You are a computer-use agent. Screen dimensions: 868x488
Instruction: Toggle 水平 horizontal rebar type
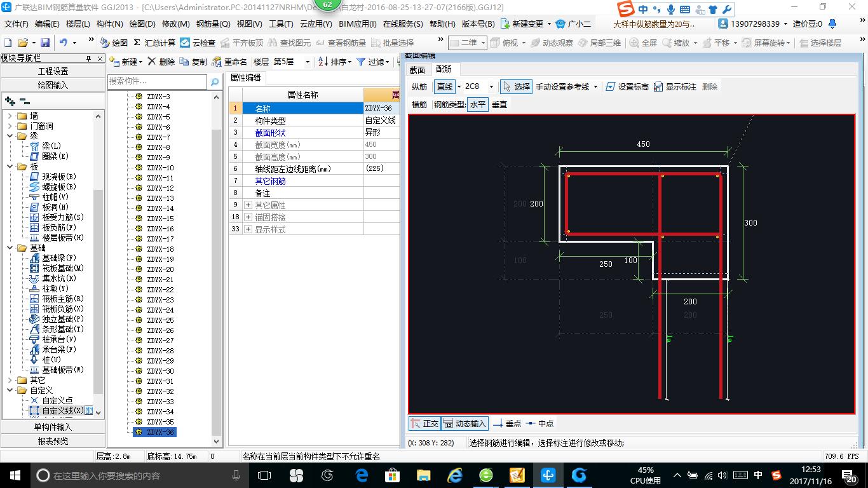pos(478,104)
